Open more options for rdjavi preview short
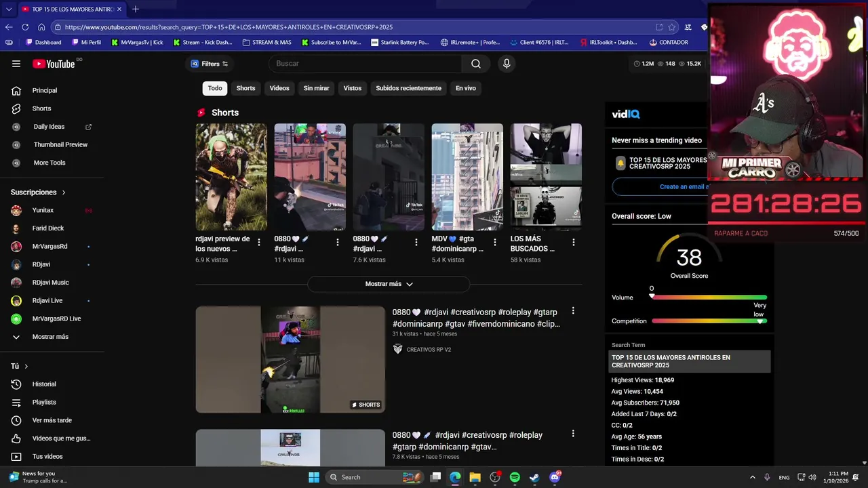 tap(259, 242)
